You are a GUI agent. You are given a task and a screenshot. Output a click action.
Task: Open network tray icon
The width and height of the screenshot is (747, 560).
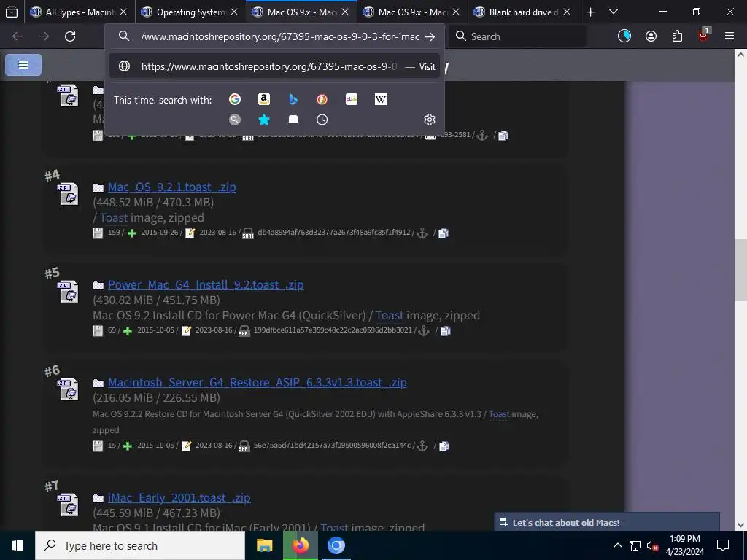pyautogui.click(x=635, y=545)
